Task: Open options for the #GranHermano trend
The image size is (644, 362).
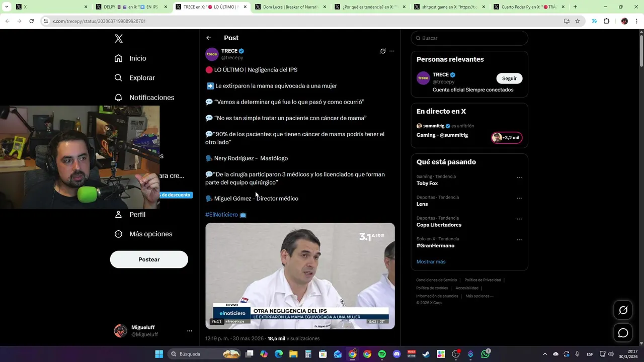Action: 519,240
